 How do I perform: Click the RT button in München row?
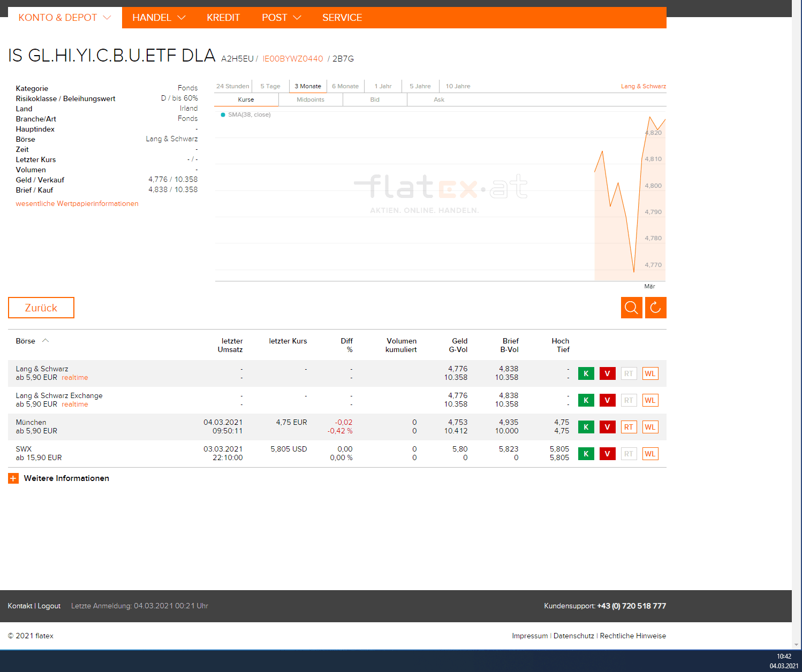629,427
